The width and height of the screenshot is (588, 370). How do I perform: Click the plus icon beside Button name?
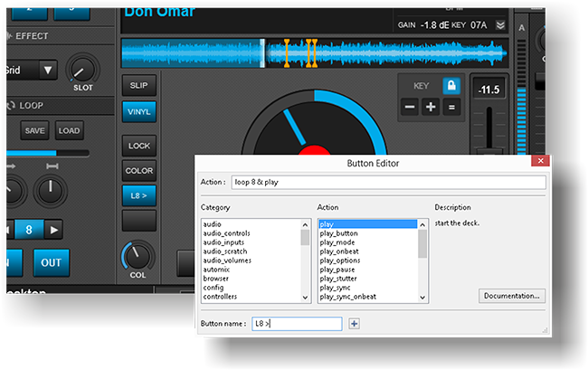[355, 323]
